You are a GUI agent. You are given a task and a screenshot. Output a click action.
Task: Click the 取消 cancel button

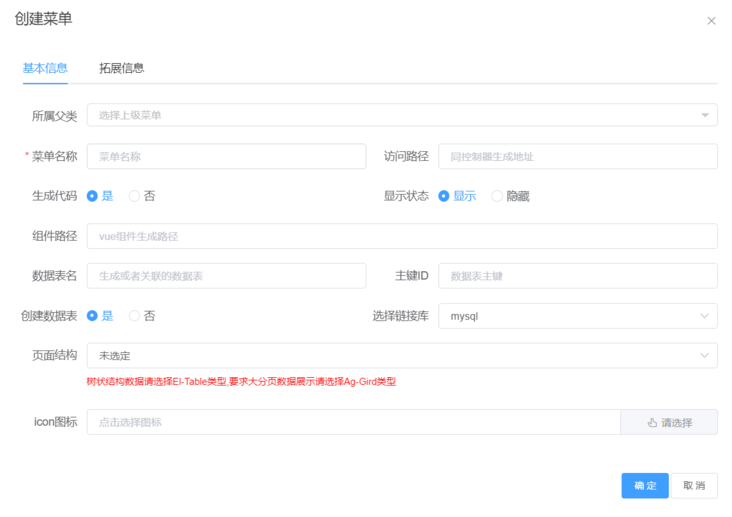click(694, 486)
